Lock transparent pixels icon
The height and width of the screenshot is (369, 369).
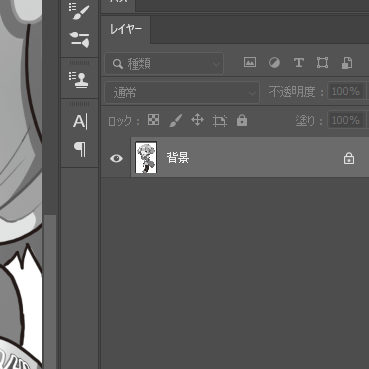point(153,120)
